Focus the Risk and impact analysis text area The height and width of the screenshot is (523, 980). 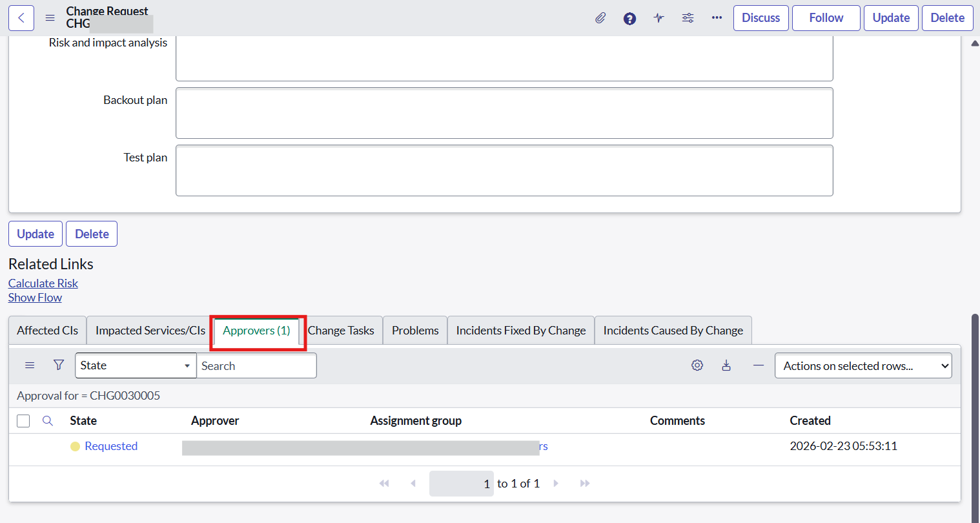point(504,59)
